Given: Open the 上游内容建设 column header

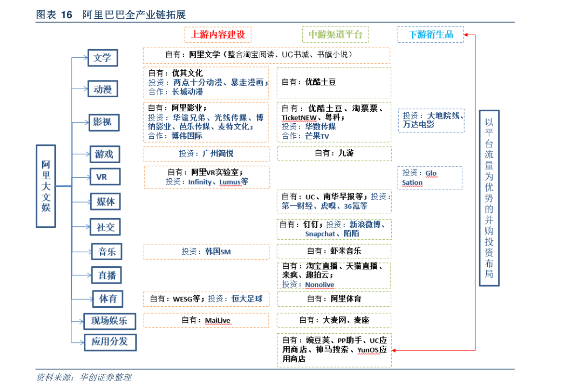Looking at the screenshot, I should coord(218,35).
